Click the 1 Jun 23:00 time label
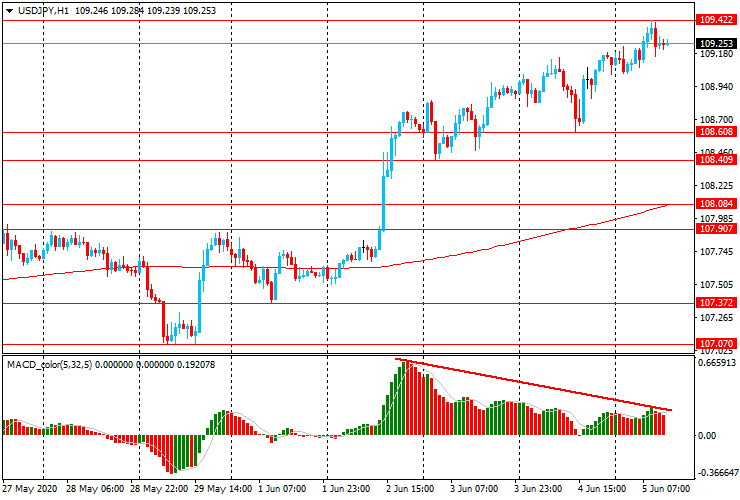Screen dimensions: 740x500 point(347,488)
